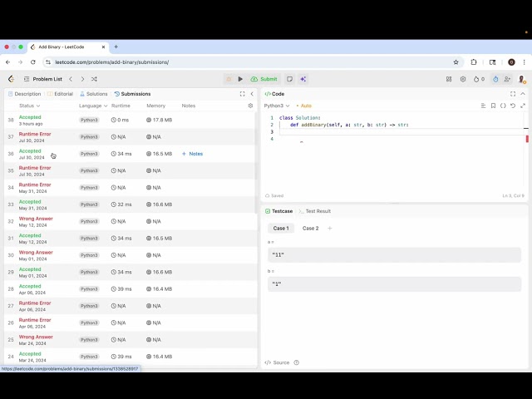Open a new browser tab
This screenshot has height=399, width=532.
click(x=116, y=47)
